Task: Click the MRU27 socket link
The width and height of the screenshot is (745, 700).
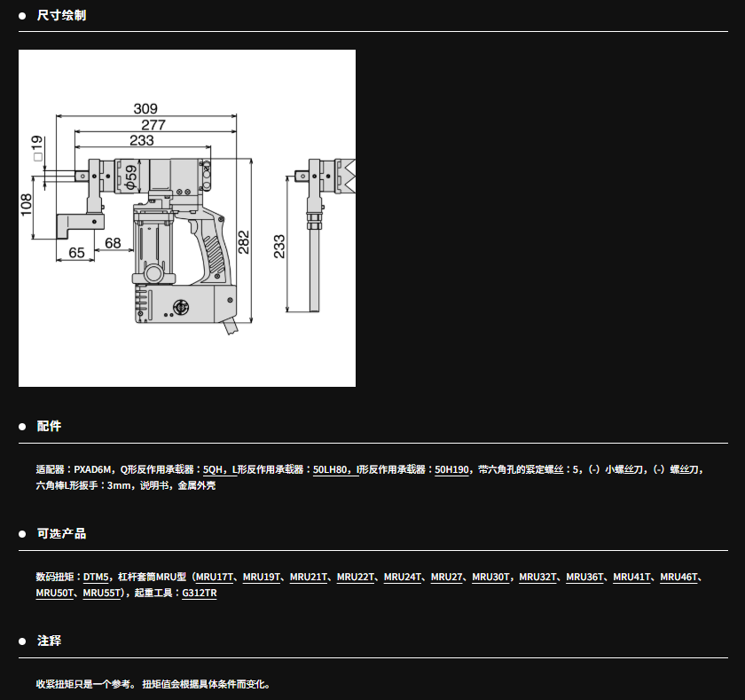Action: 447,577
